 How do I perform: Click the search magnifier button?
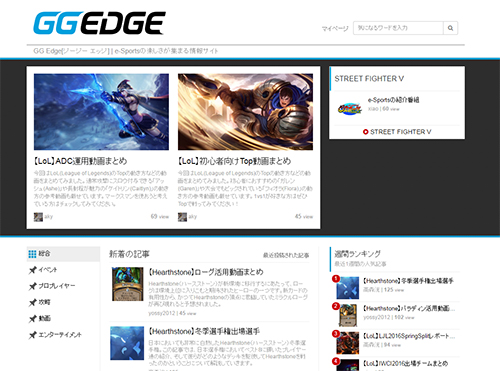click(450, 28)
